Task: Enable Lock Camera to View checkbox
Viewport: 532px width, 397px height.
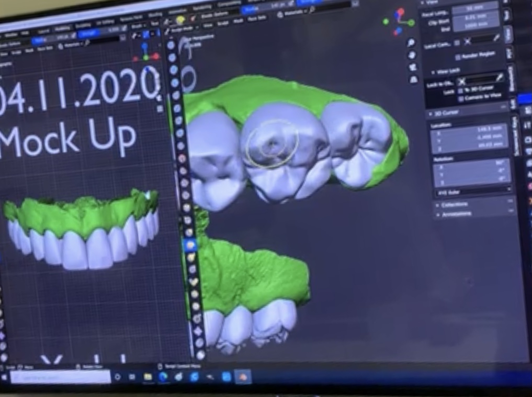Action: 461,99
